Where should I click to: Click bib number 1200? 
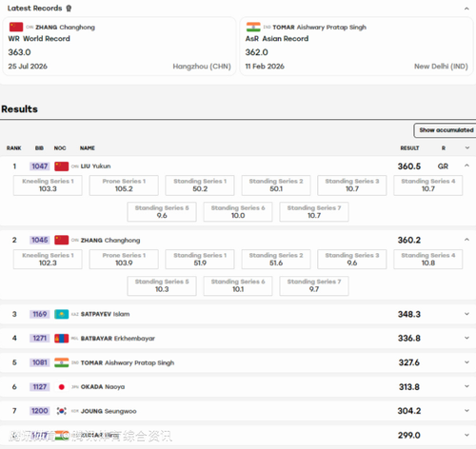tap(40, 411)
